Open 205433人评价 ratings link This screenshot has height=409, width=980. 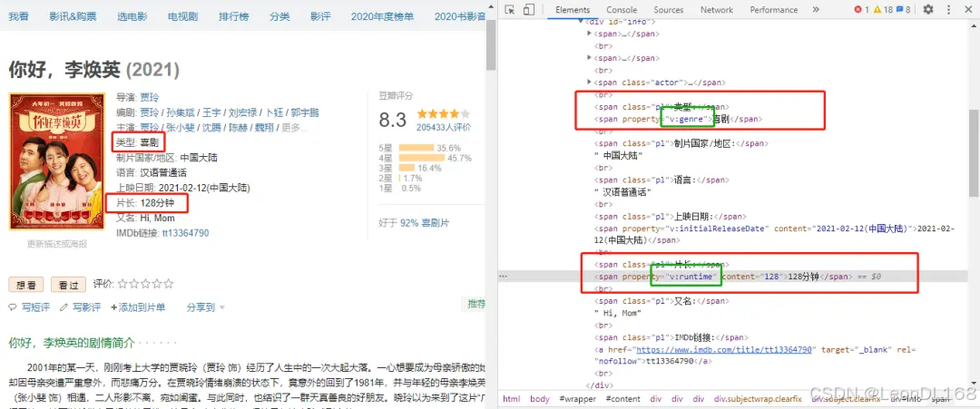coord(444,127)
